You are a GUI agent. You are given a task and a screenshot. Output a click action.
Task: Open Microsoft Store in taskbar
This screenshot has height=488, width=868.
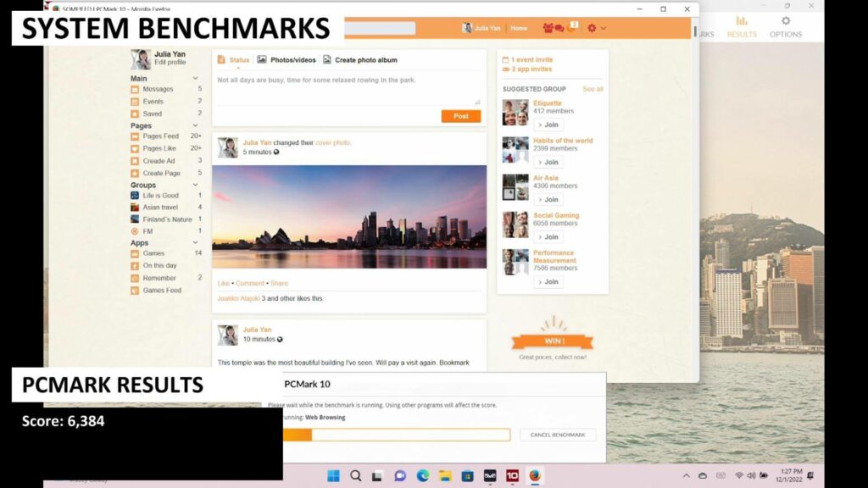[x=468, y=475]
